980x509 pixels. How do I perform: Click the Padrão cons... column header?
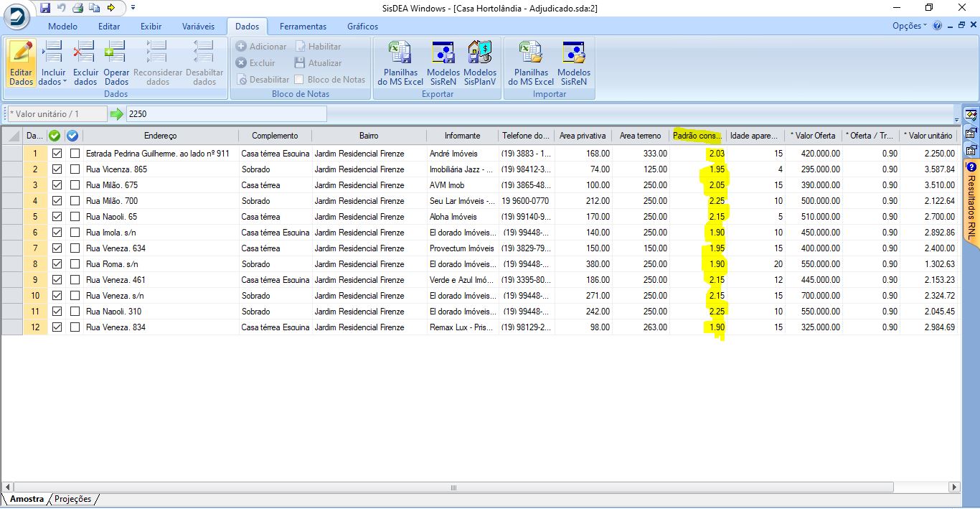(697, 135)
